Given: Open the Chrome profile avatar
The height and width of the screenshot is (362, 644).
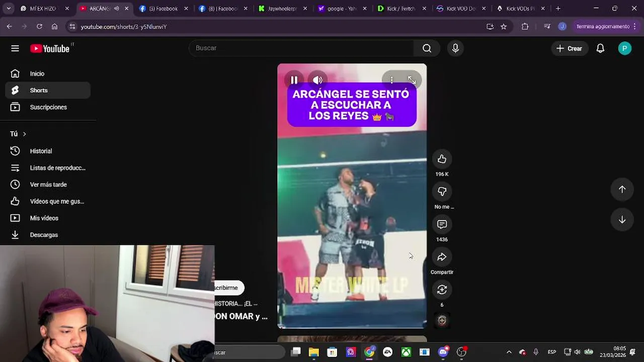Looking at the screenshot, I should coord(562,27).
